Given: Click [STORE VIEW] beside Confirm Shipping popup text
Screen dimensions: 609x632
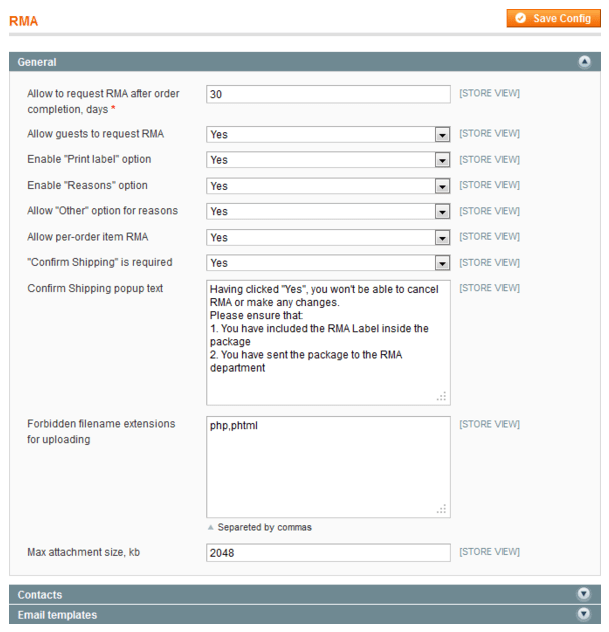Looking at the screenshot, I should [489, 288].
